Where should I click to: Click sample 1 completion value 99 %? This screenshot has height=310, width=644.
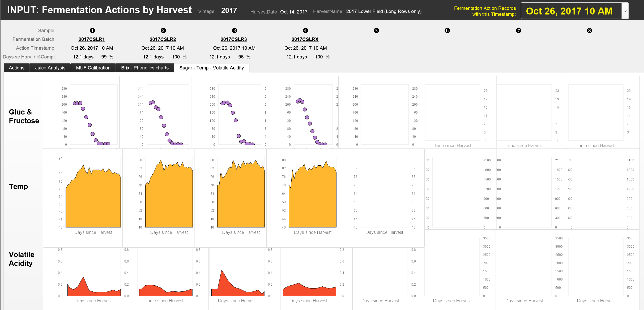click(107, 57)
